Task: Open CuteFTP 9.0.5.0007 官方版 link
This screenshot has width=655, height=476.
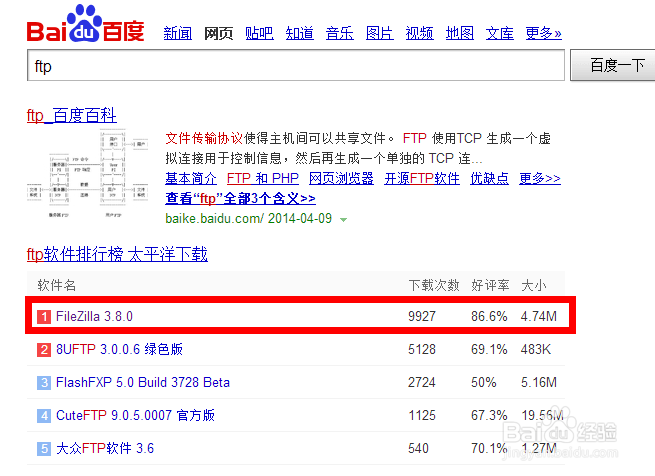Action: click(135, 415)
